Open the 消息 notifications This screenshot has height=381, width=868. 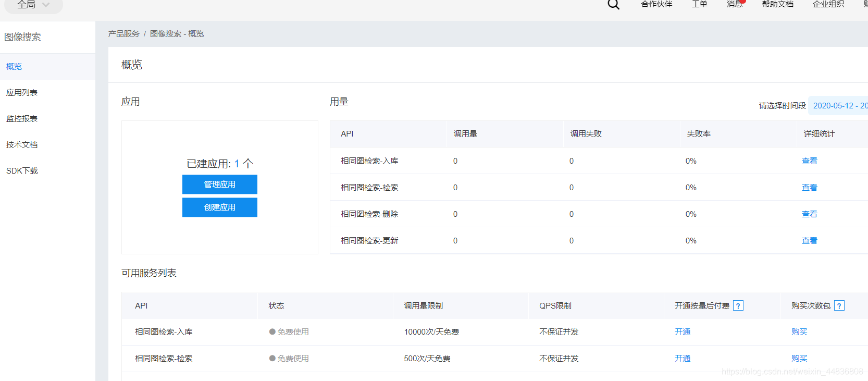[735, 4]
